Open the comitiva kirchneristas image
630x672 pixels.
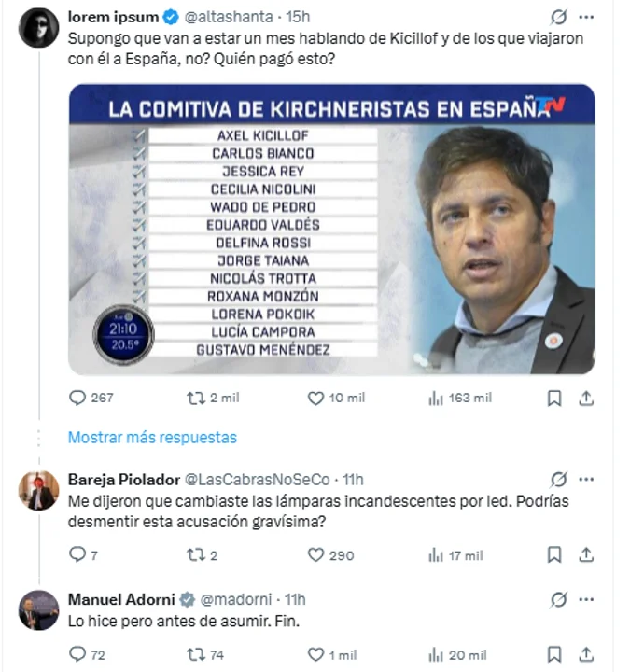tap(331, 230)
